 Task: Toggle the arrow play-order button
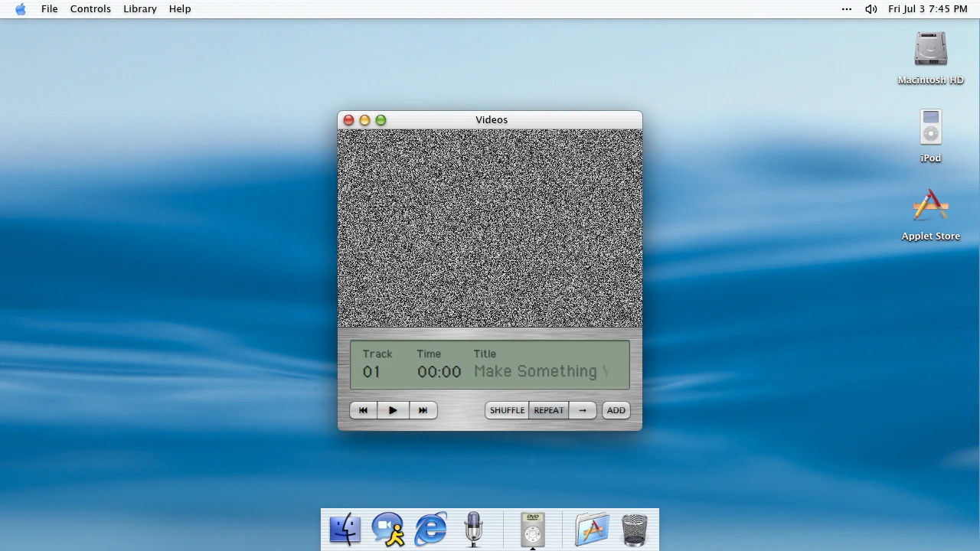click(583, 410)
